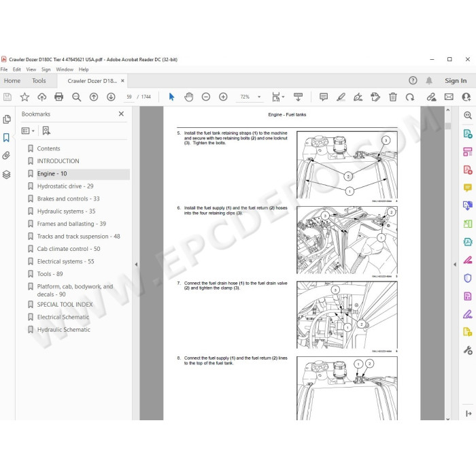Open the Attachments paperclip panel

(x=6, y=156)
